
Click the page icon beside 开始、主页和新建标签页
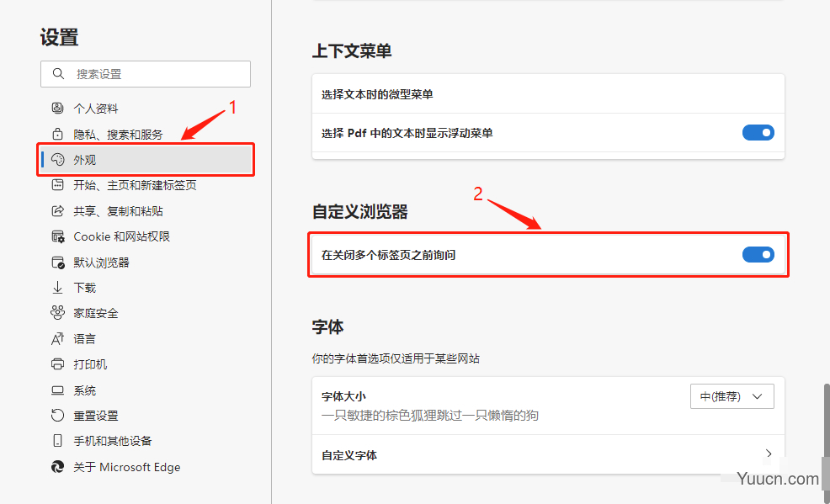[x=57, y=184]
